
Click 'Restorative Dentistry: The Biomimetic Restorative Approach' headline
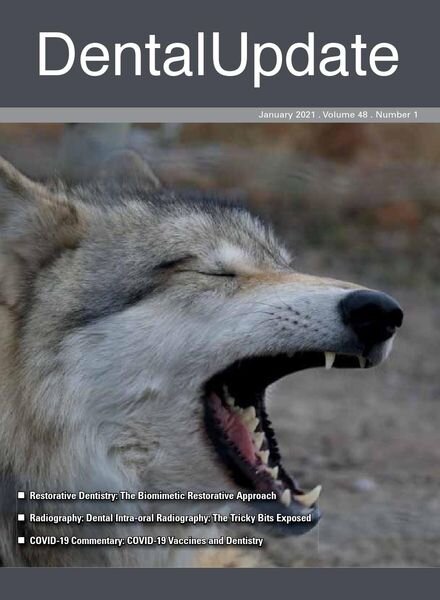153,496
